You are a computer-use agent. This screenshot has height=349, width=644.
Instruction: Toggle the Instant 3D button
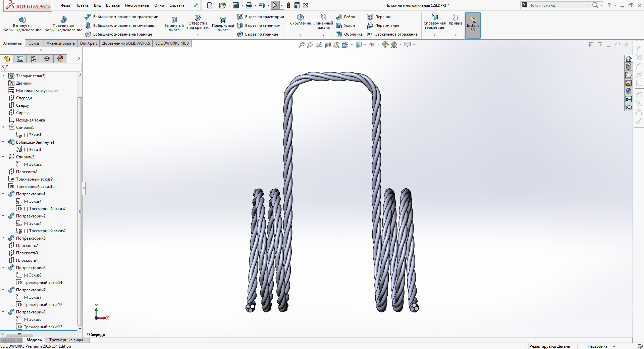coord(473,25)
